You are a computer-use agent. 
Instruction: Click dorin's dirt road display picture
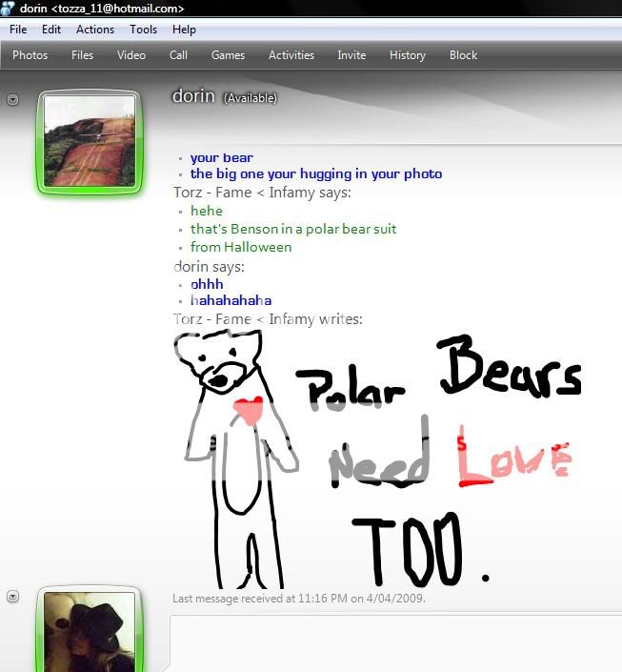tap(90, 140)
